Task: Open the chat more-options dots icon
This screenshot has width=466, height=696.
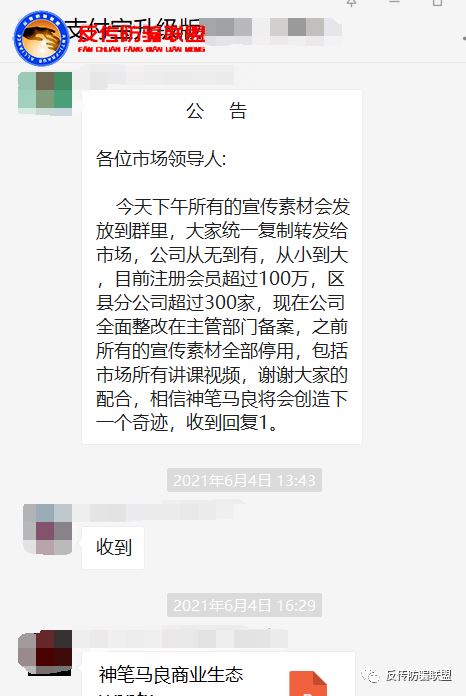Action: pyautogui.click(x=463, y=39)
